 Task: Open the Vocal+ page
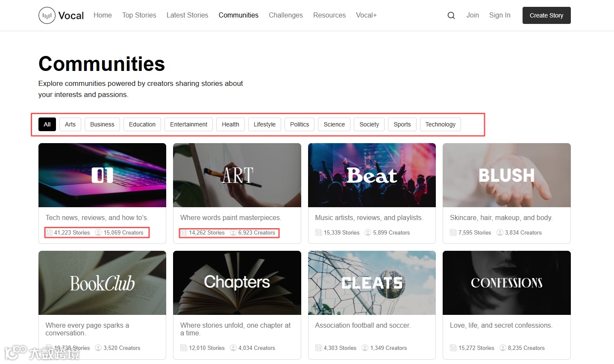point(366,15)
